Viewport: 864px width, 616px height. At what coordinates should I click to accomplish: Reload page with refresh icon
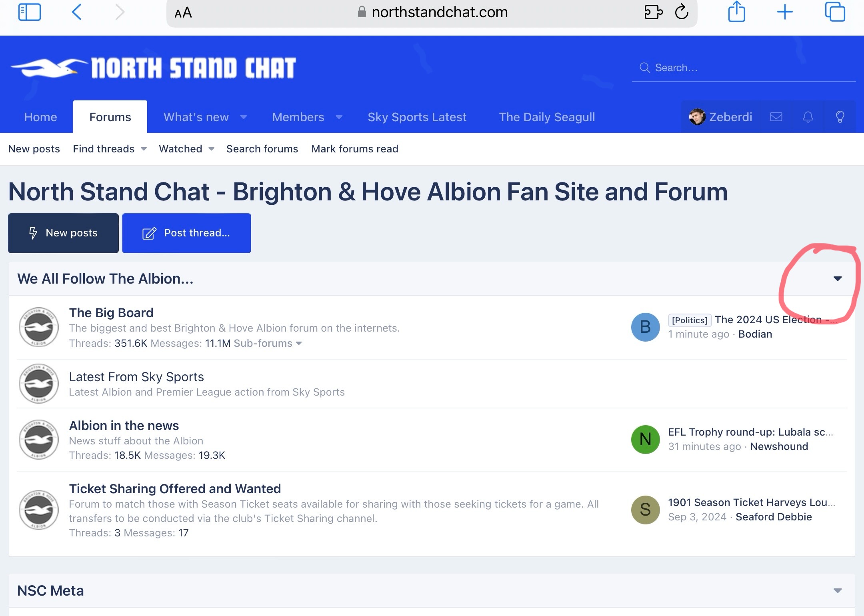point(682,12)
